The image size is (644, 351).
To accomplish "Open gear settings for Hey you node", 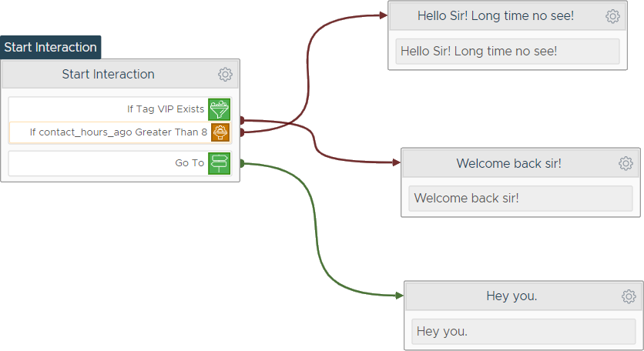I will click(x=629, y=296).
